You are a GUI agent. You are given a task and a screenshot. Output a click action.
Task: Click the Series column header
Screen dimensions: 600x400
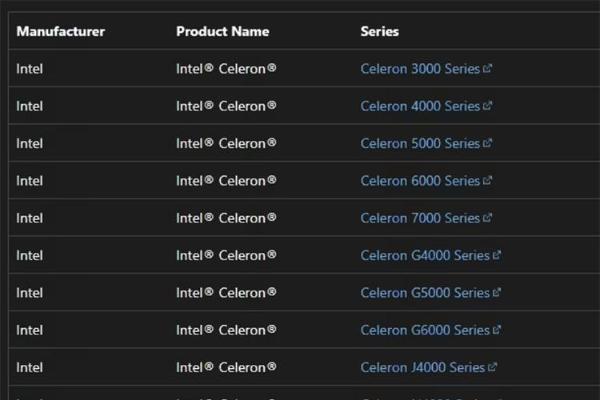coord(379,31)
